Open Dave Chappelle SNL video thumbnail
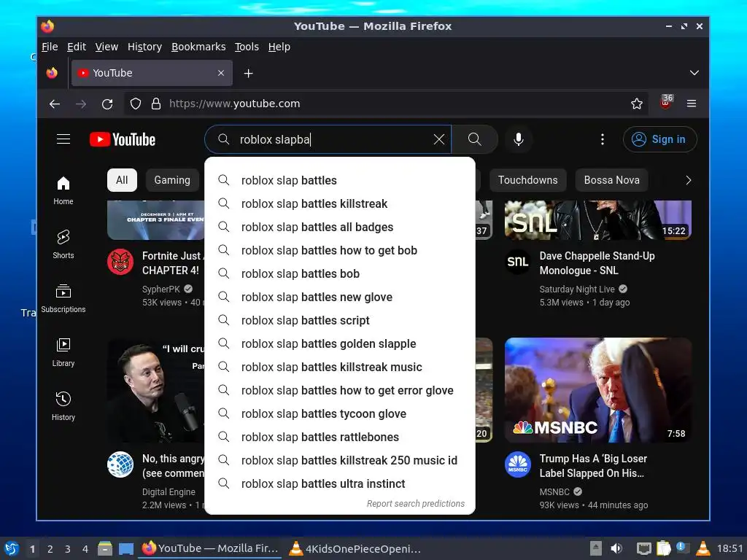Image resolution: width=747 pixels, height=560 pixels. pyautogui.click(x=598, y=220)
